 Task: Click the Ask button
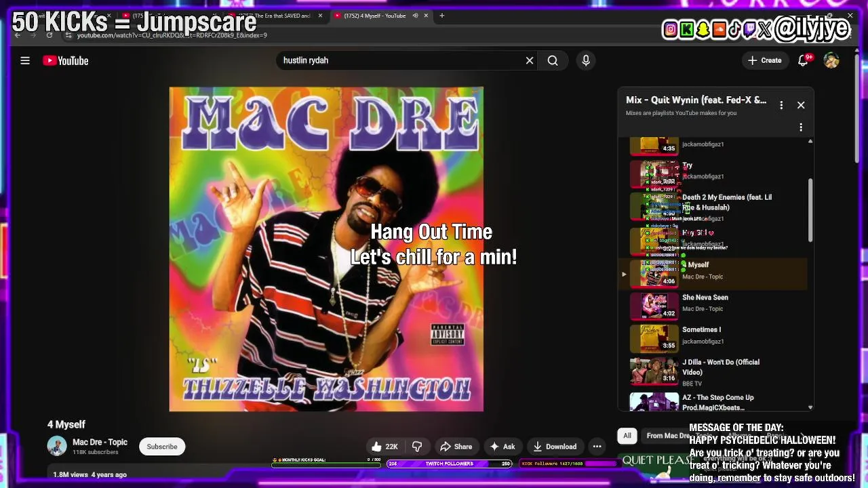[502, 447]
